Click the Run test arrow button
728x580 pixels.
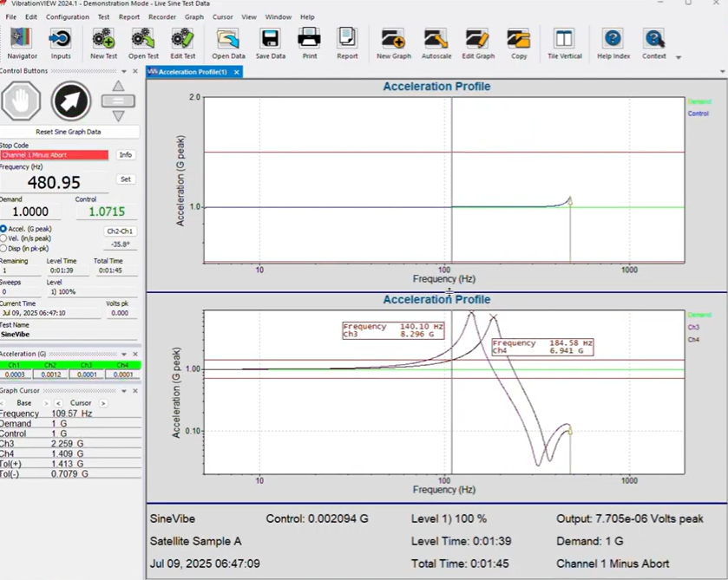coord(71,101)
